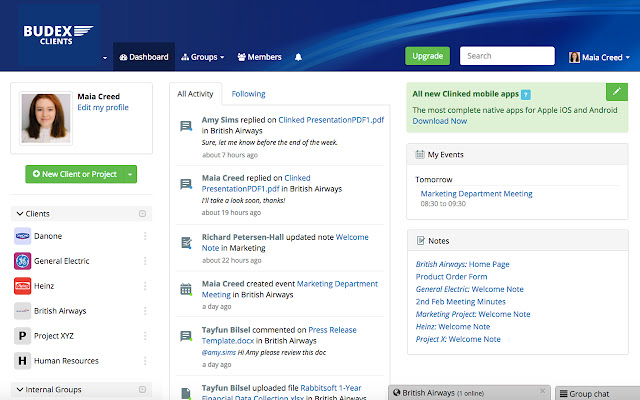
Task: Open dropdown arrow beside the logo
Action: (x=105, y=58)
